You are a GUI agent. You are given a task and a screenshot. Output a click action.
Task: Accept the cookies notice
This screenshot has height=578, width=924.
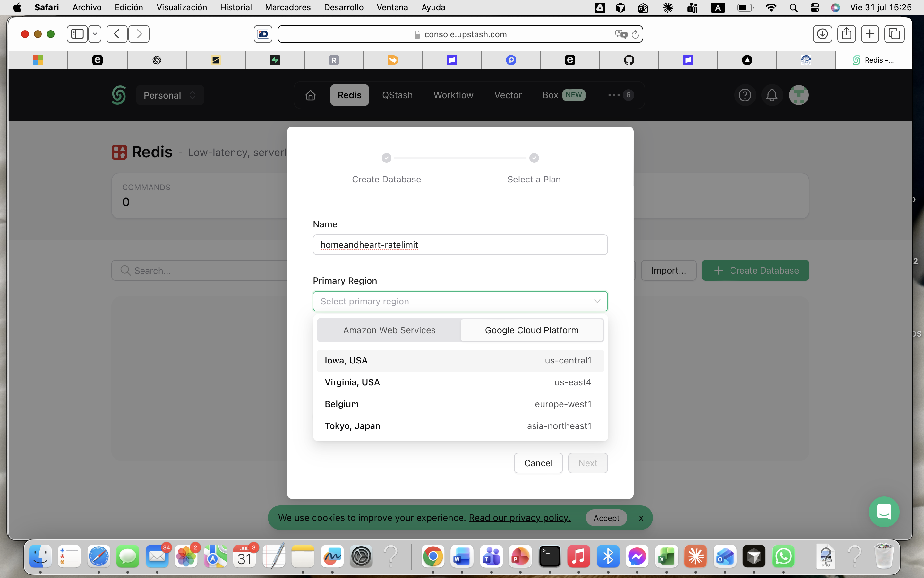point(606,518)
